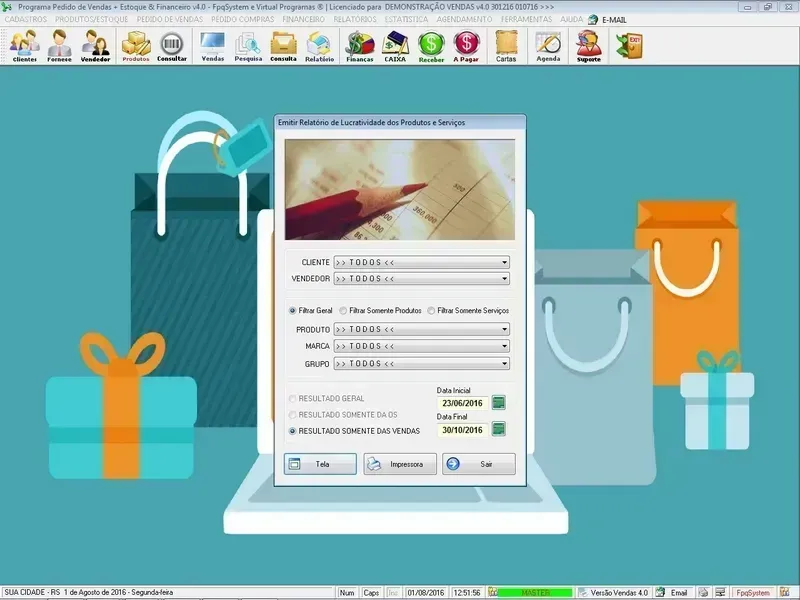Click the green MASTER status indicator
The image size is (800, 600).
point(535,593)
